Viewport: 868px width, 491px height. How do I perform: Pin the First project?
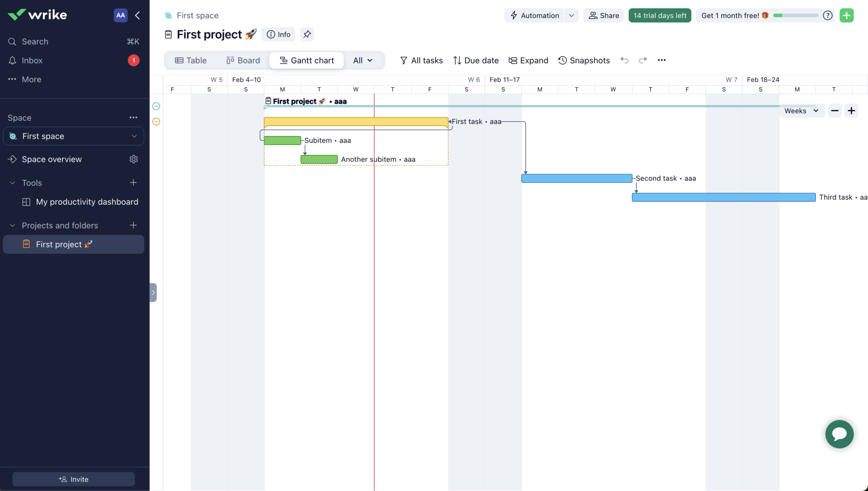point(307,34)
